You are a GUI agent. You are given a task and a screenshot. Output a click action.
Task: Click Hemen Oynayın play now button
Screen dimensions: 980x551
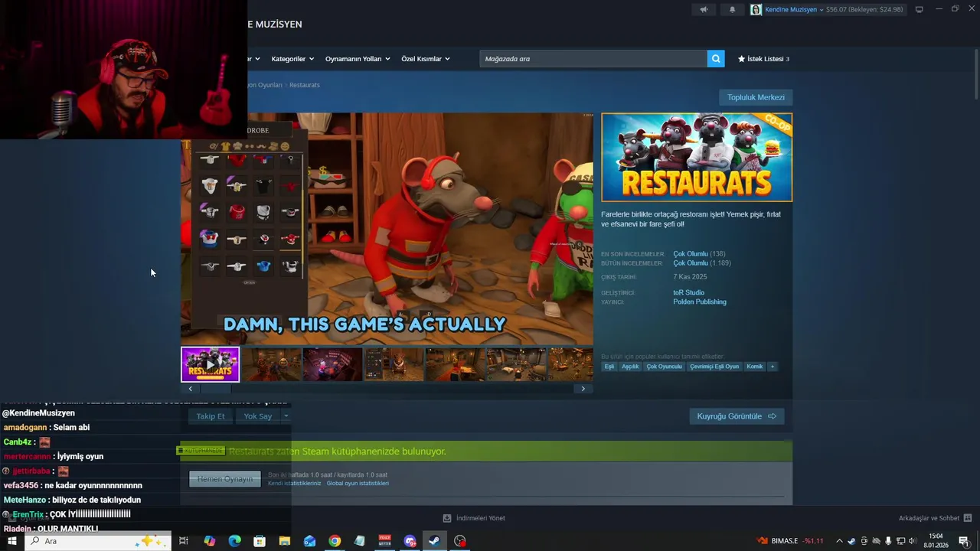tap(225, 479)
